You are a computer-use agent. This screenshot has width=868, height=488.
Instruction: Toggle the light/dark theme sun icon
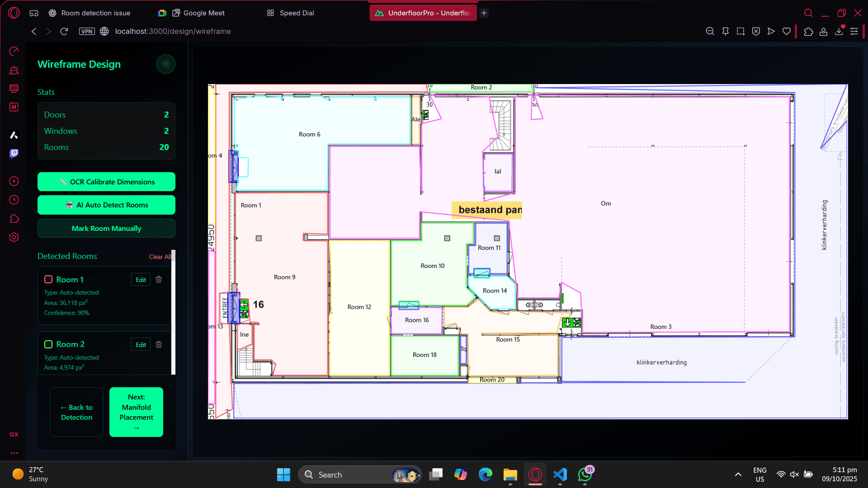[166, 64]
